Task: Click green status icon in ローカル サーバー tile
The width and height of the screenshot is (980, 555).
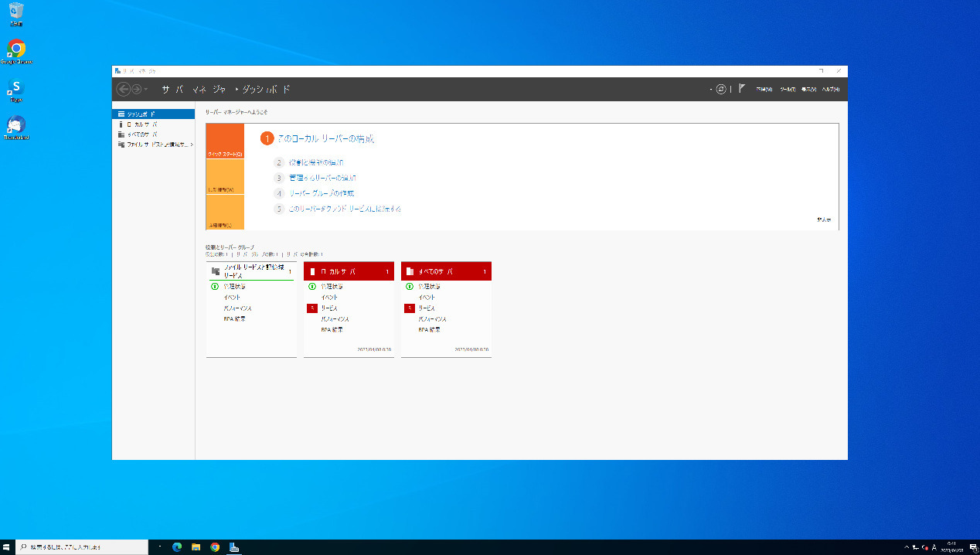Action: point(312,286)
